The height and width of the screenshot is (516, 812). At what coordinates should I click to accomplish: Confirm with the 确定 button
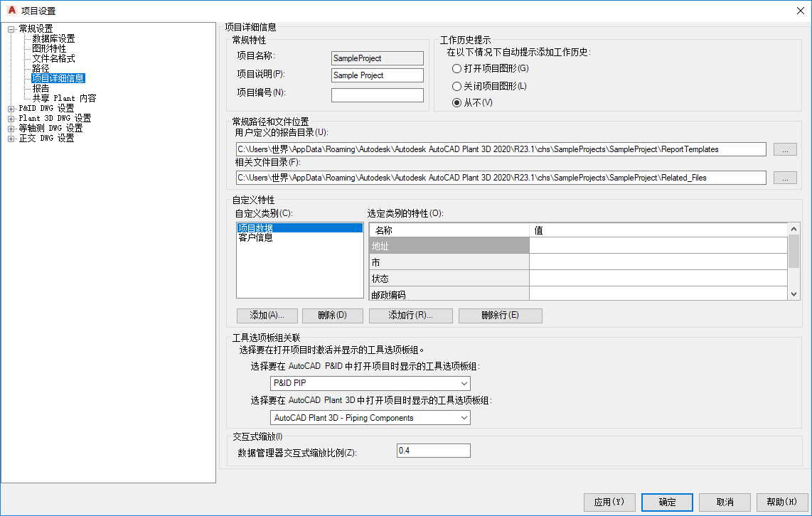667,502
